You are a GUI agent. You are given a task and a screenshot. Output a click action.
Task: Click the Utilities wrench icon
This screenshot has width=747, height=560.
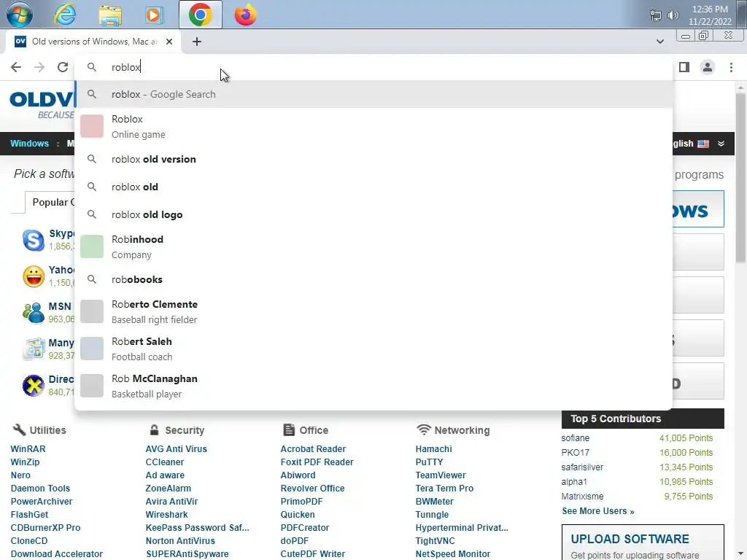19,429
